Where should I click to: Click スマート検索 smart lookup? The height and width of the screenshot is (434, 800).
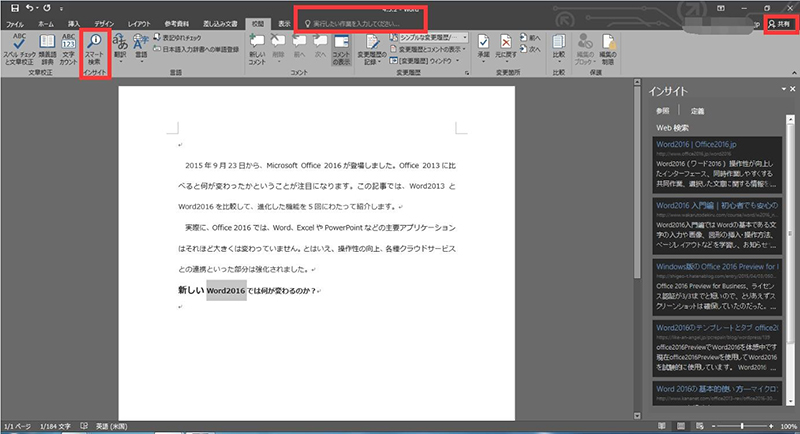click(x=94, y=49)
